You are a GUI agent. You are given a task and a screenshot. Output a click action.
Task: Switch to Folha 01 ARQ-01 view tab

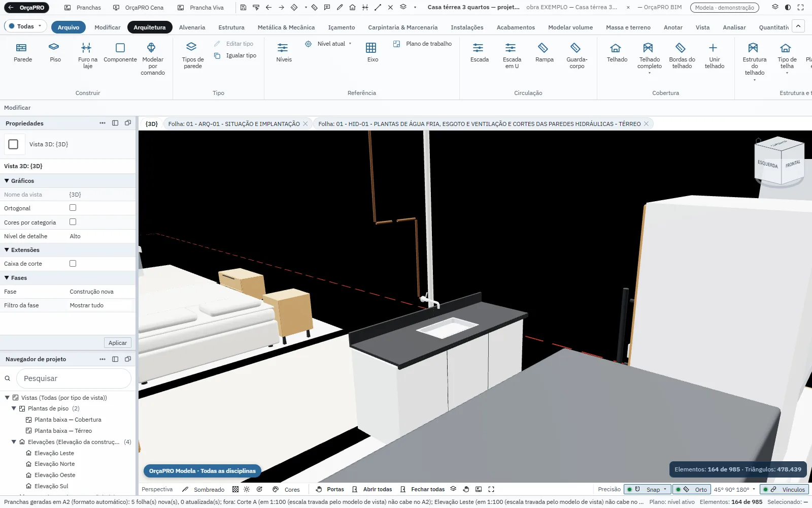(x=234, y=124)
